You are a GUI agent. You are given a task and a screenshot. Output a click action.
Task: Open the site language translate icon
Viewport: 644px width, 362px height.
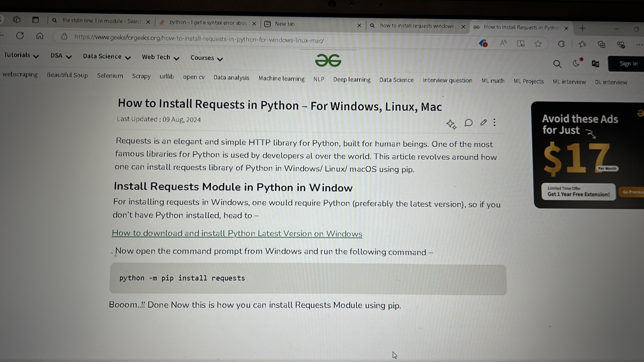pos(595,64)
